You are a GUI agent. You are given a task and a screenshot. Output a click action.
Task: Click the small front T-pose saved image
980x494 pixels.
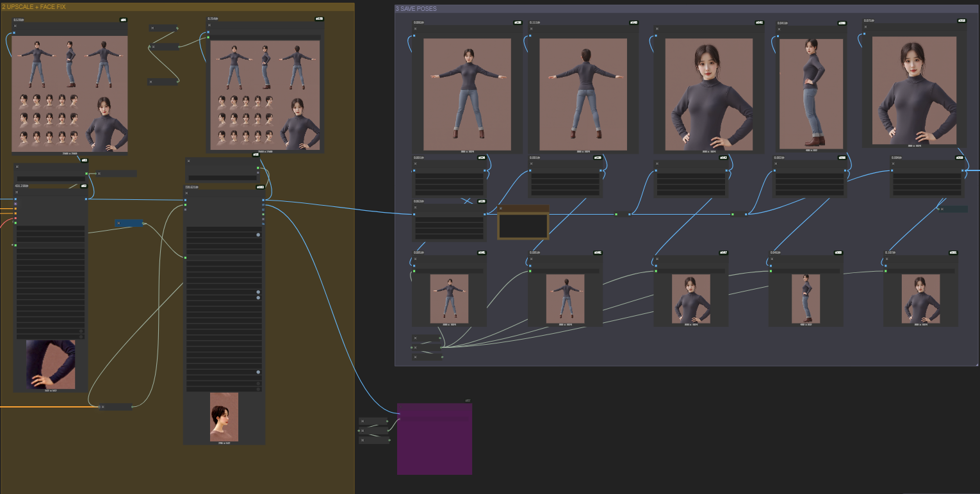449,299
